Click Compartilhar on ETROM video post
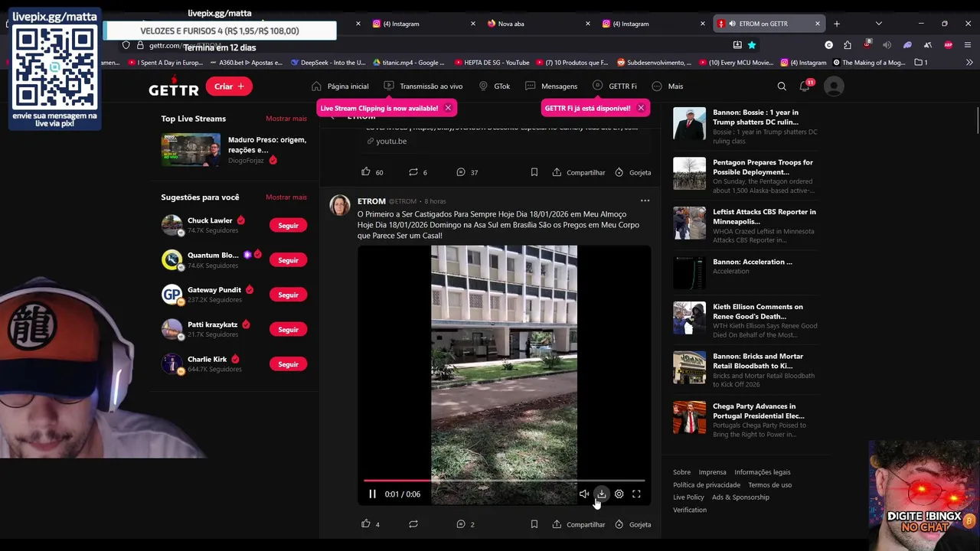 [x=578, y=525]
